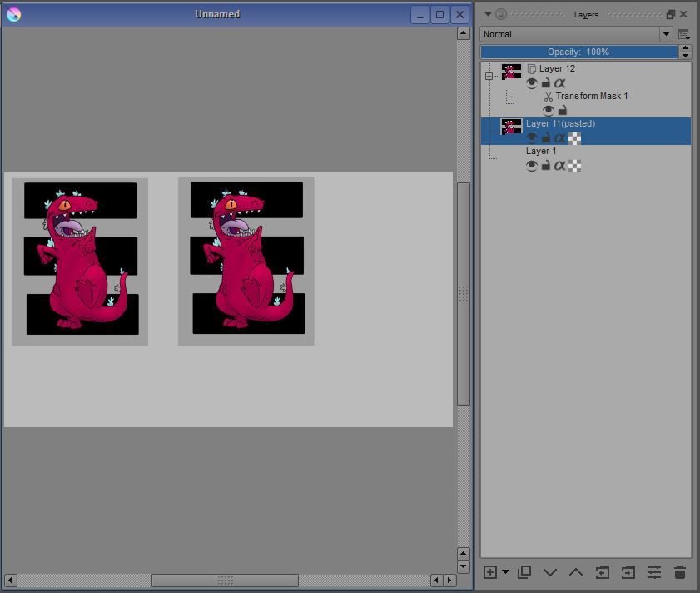Select the Transform Mask 1 row
Image resolution: width=700 pixels, height=593 pixels.
click(586, 103)
